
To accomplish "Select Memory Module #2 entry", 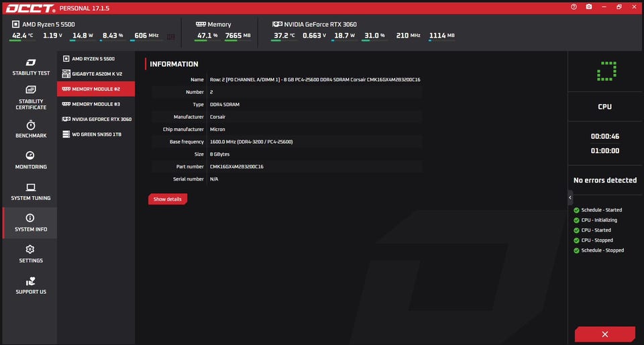I will 96,89.
